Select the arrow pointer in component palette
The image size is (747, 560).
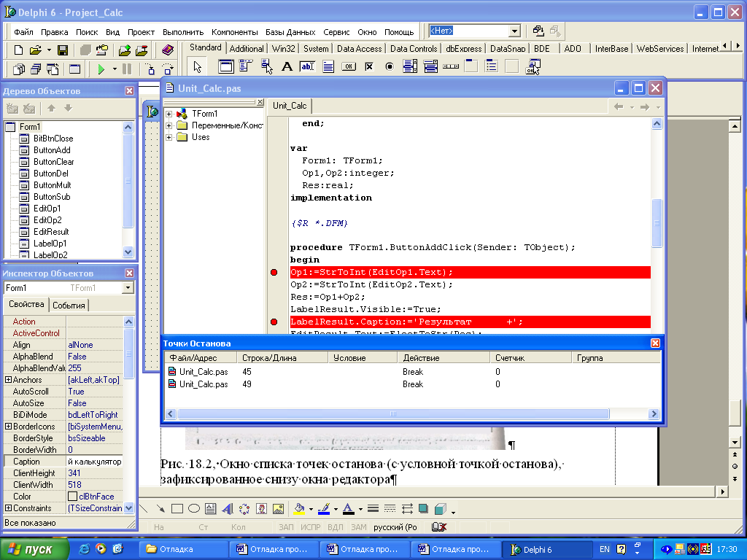point(198,66)
